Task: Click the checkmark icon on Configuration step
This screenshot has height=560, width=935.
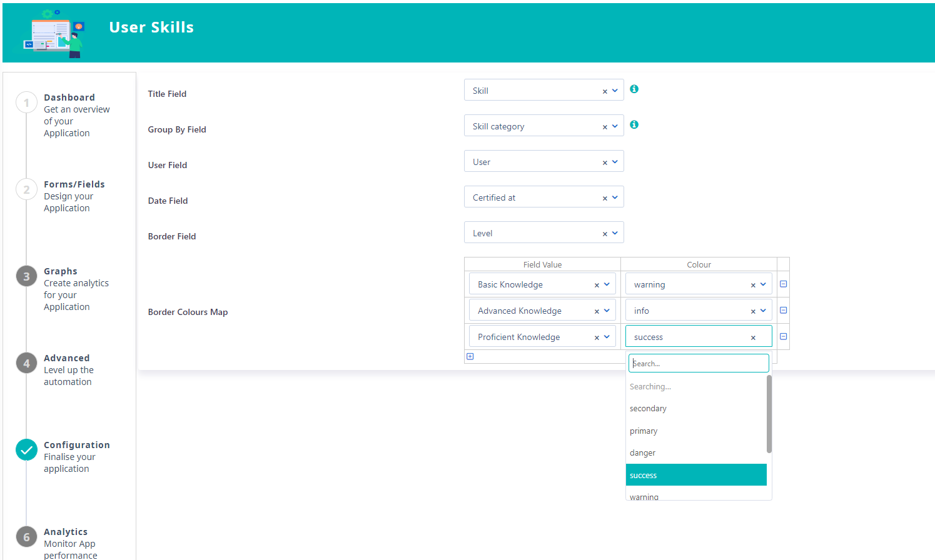Action: click(x=26, y=449)
